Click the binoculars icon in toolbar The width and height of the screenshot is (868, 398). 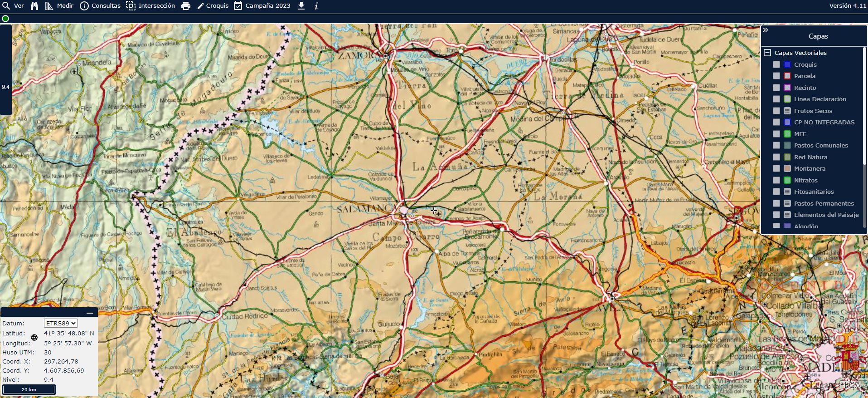[x=34, y=6]
